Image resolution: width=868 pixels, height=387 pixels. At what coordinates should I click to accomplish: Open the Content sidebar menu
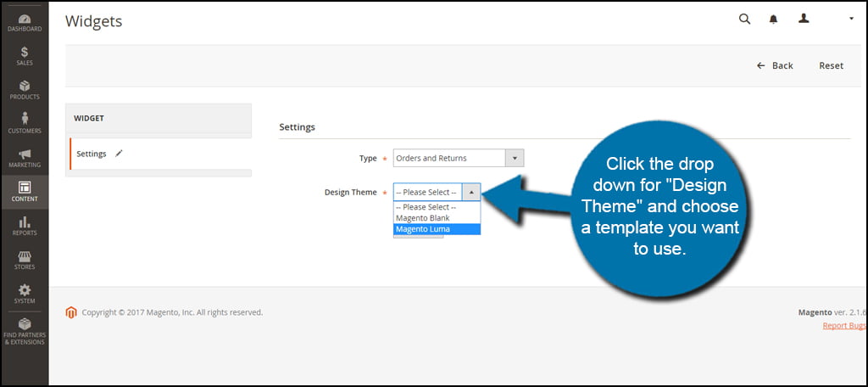click(25, 193)
